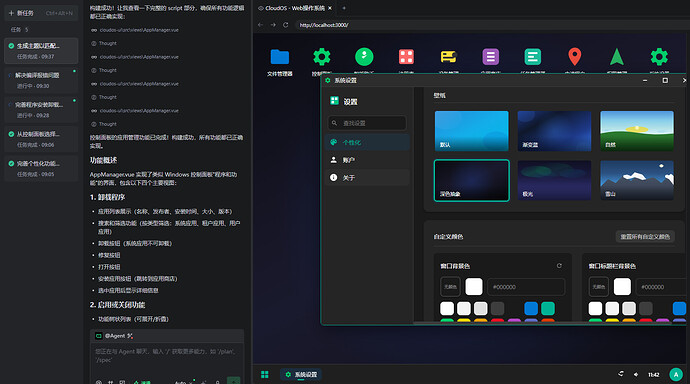This screenshot has height=384, width=690.
Task: Open task 完善程序安装卸载... in task list
Action: coord(41,110)
